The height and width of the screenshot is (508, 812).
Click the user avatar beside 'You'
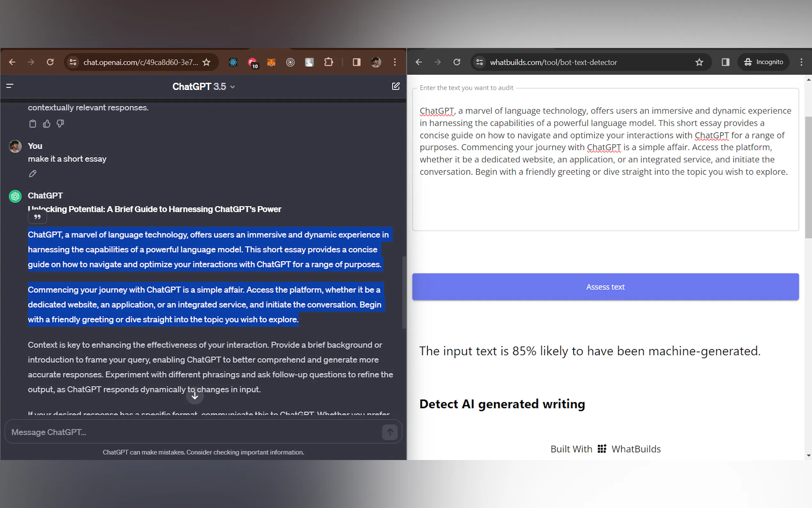tap(15, 147)
